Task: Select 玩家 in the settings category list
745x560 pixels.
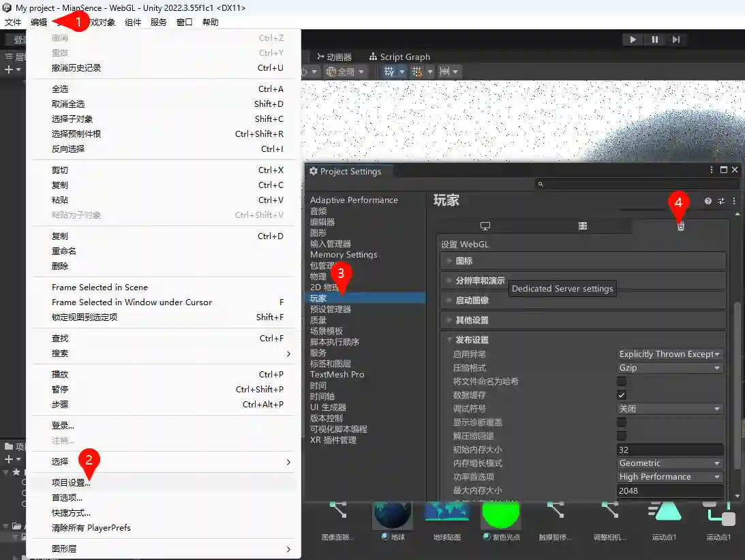Action: pyautogui.click(x=319, y=298)
